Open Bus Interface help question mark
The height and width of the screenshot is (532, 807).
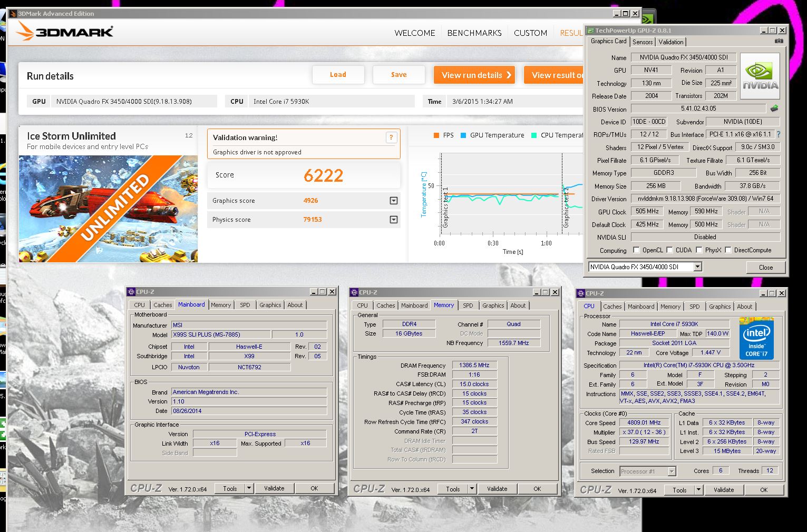click(779, 134)
